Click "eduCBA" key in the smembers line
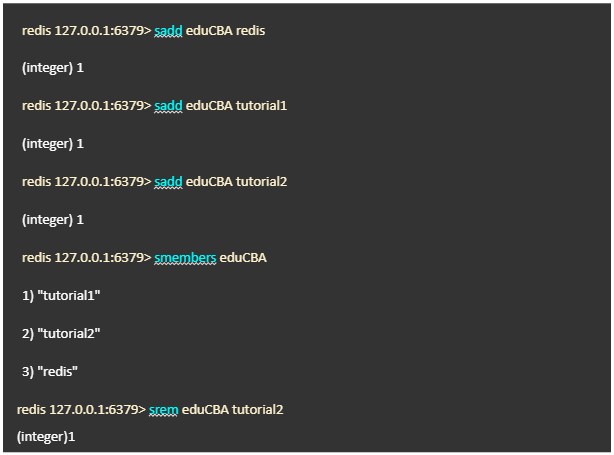Viewport: 614px width, 455px height. 243,258
